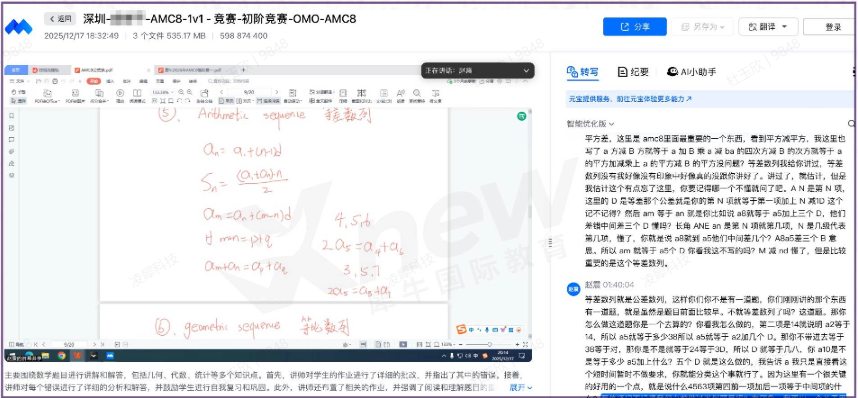Toggle the 连续阅读 continuous reading mode
858x398 pixels.
[269, 101]
